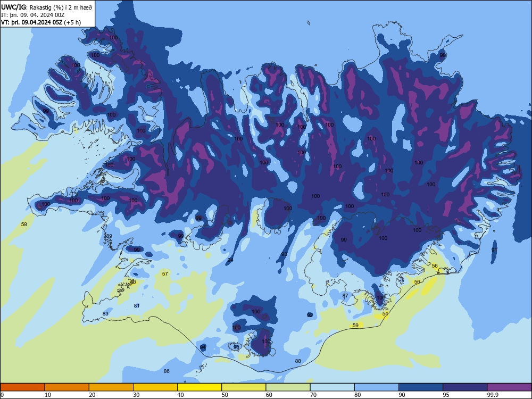Click the "57" humidity value on the map

click(x=165, y=274)
